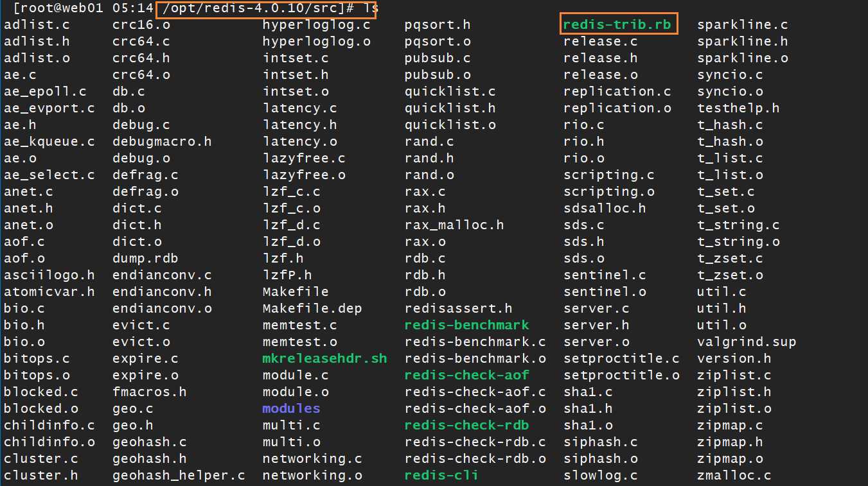Select debugmacro.h file name
This screenshot has width=868, height=486.
click(x=162, y=141)
